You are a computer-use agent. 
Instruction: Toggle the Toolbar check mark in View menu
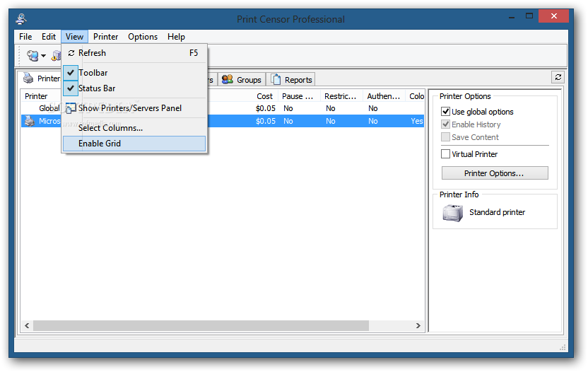(71, 73)
